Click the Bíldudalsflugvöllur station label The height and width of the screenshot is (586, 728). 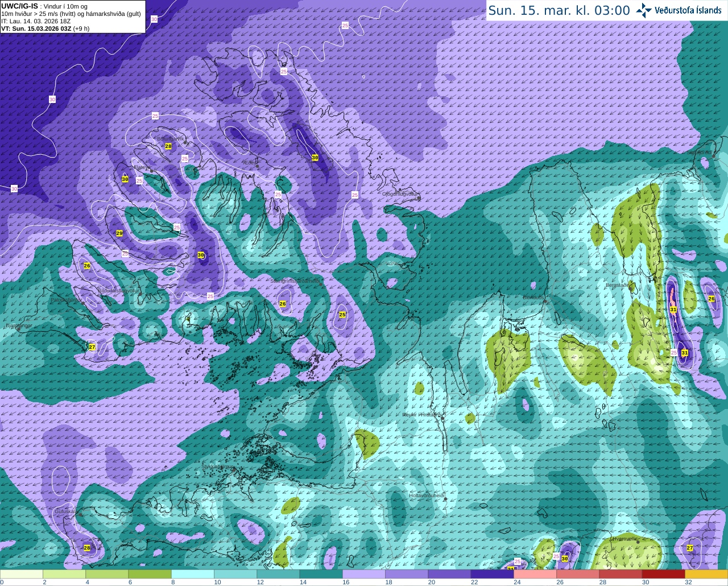(119, 291)
